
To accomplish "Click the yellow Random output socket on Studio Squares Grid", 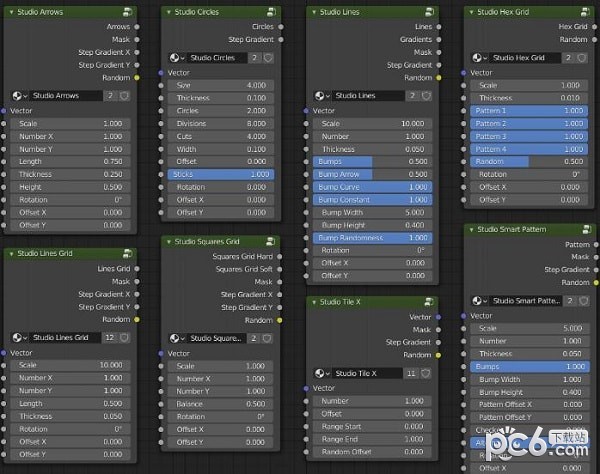I will point(280,320).
